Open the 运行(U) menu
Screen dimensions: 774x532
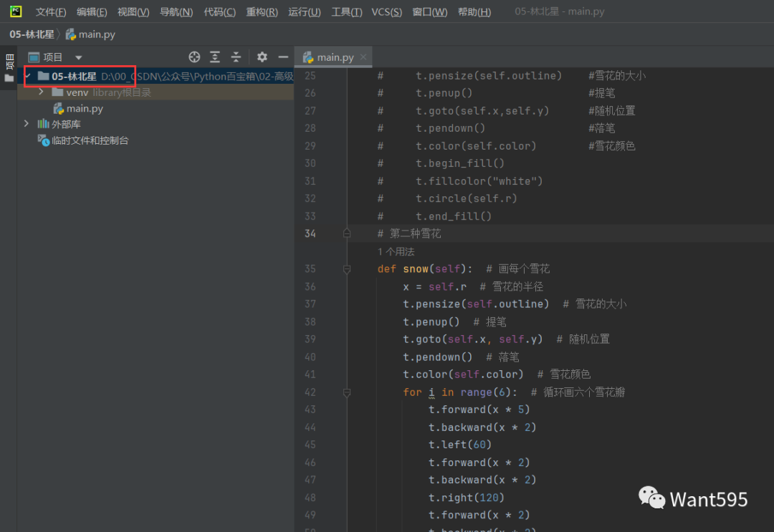304,12
